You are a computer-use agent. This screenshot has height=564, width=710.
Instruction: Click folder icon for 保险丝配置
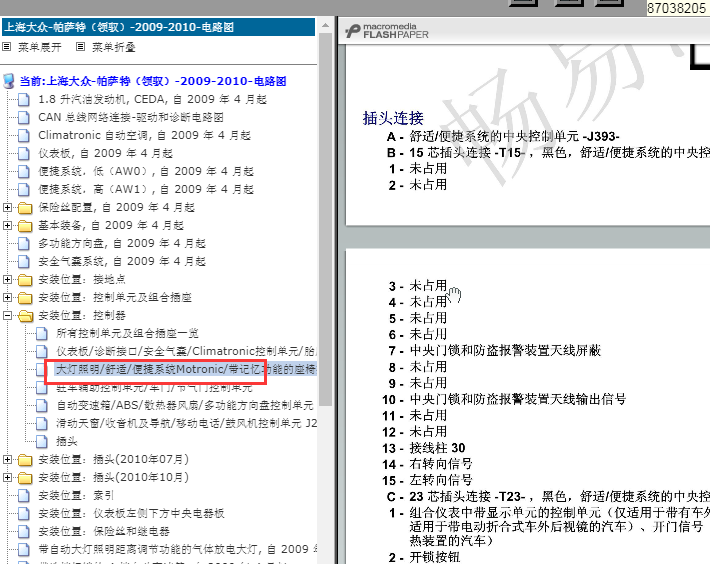tap(25, 208)
